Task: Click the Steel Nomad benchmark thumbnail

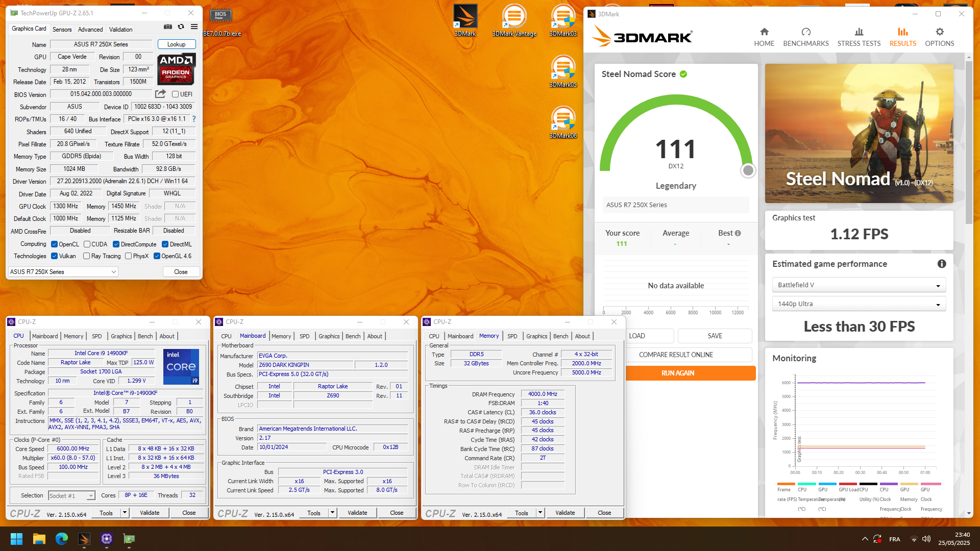Action: tap(859, 133)
